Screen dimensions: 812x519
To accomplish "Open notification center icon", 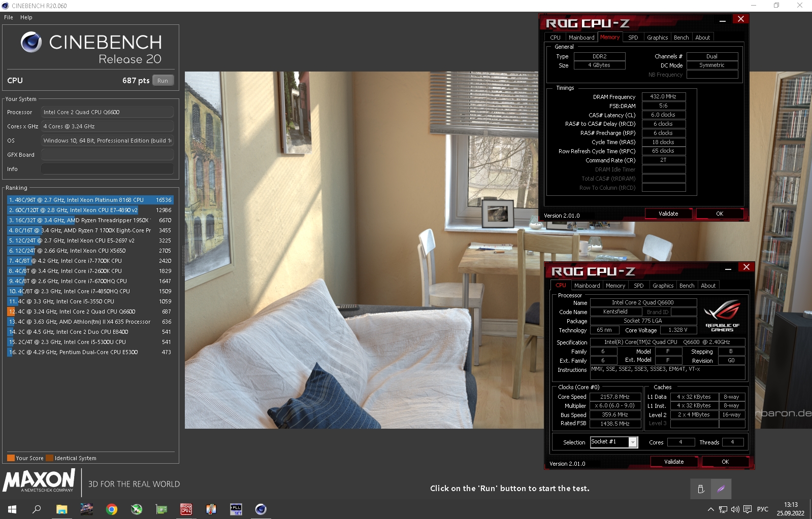I will click(x=748, y=509).
